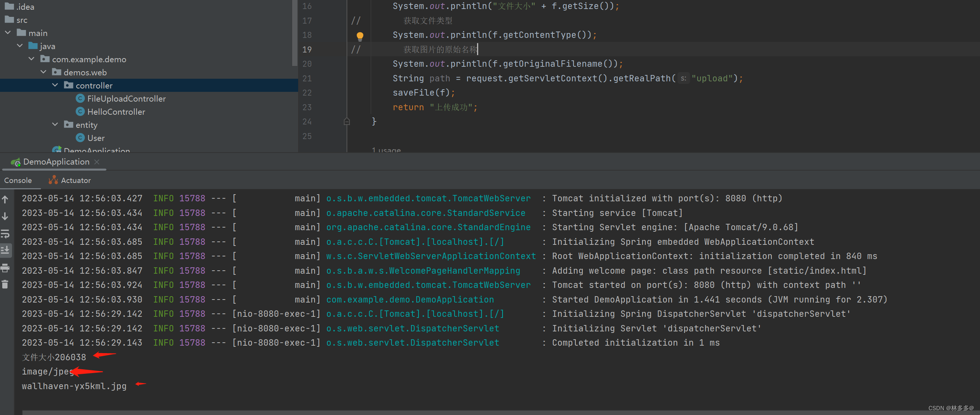Click the project tree vertical scrollbar
The image size is (980, 415).
[294, 33]
